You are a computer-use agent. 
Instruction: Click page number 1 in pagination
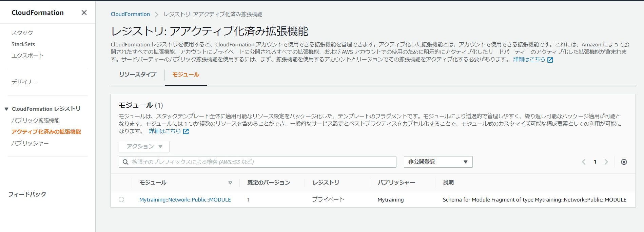[x=595, y=162]
